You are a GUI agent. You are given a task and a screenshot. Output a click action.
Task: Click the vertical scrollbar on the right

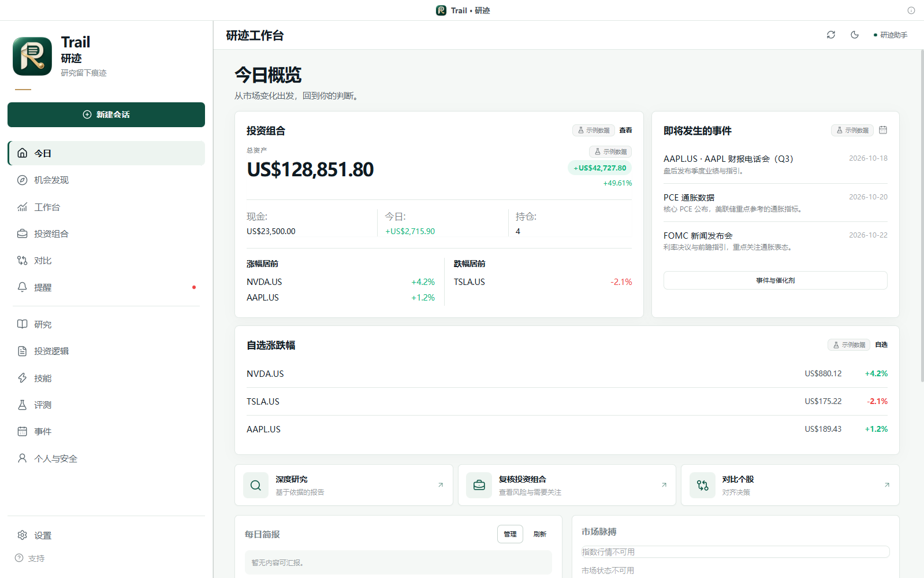(922, 215)
